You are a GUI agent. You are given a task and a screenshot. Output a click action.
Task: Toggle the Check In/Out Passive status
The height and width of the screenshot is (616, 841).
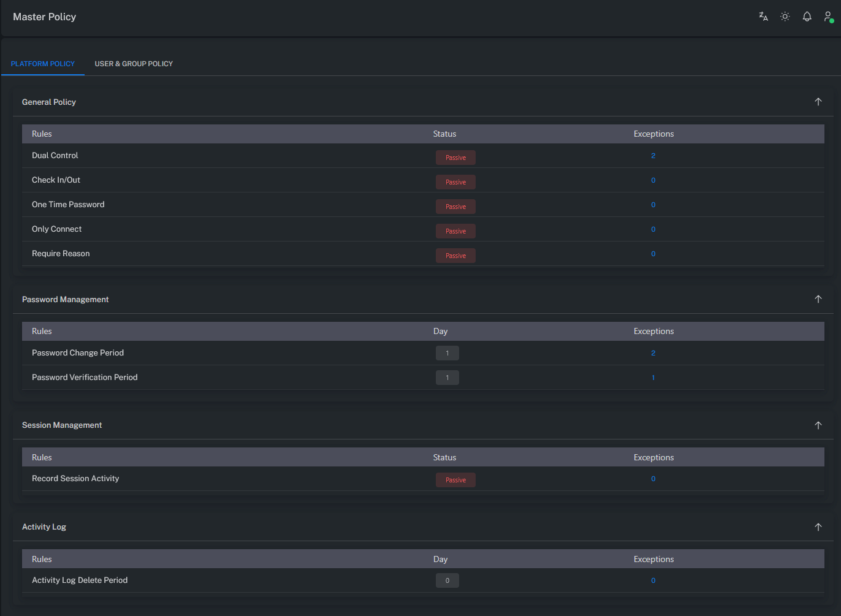pos(455,182)
